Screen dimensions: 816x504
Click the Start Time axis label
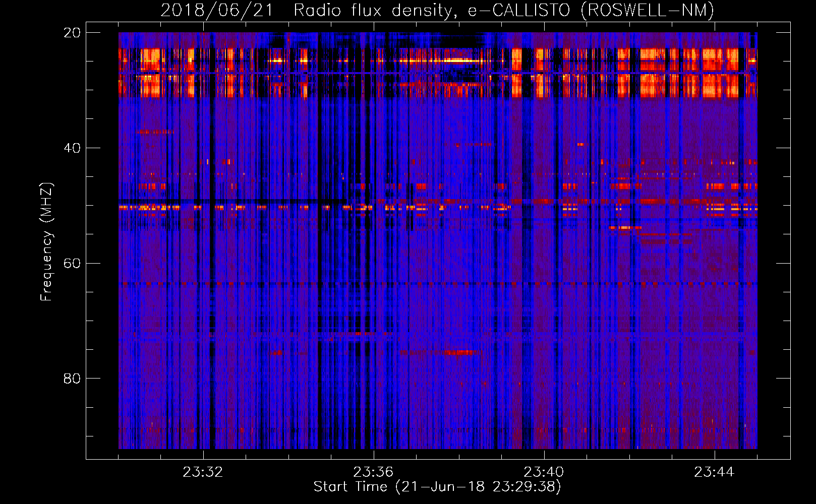[437, 487]
